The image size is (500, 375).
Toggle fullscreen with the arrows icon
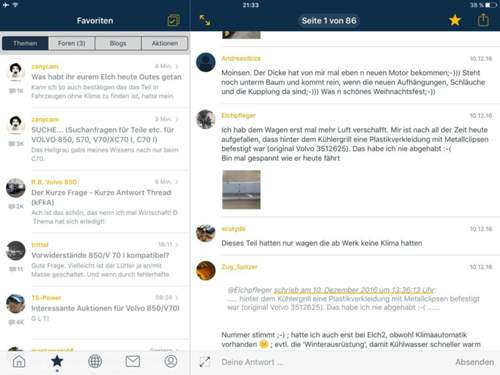205,20
